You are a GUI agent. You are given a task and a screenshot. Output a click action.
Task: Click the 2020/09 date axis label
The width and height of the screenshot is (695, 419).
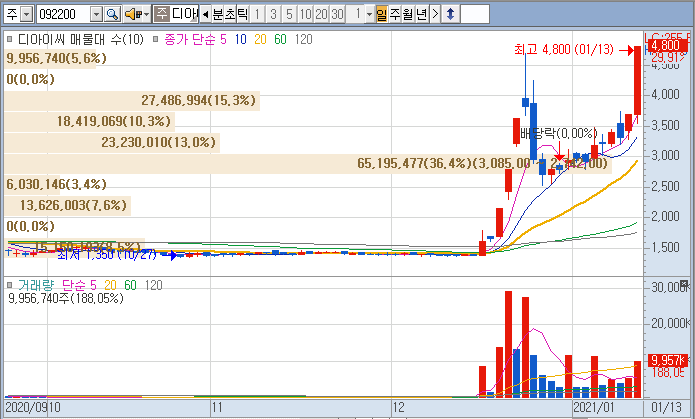26,407
